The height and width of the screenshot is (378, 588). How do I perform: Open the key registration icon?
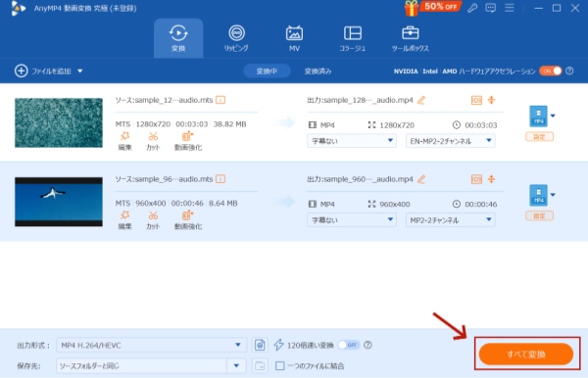pyautogui.click(x=472, y=8)
